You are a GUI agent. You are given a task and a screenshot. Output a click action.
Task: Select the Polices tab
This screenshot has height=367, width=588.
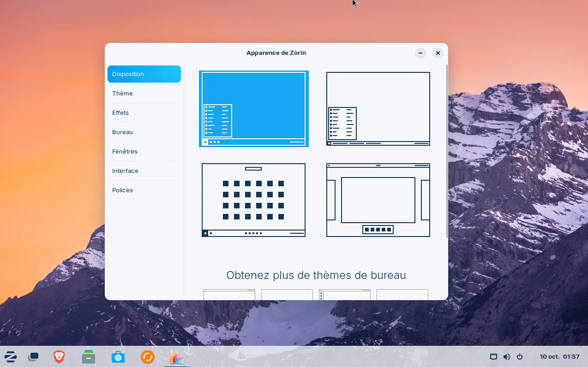click(x=122, y=190)
